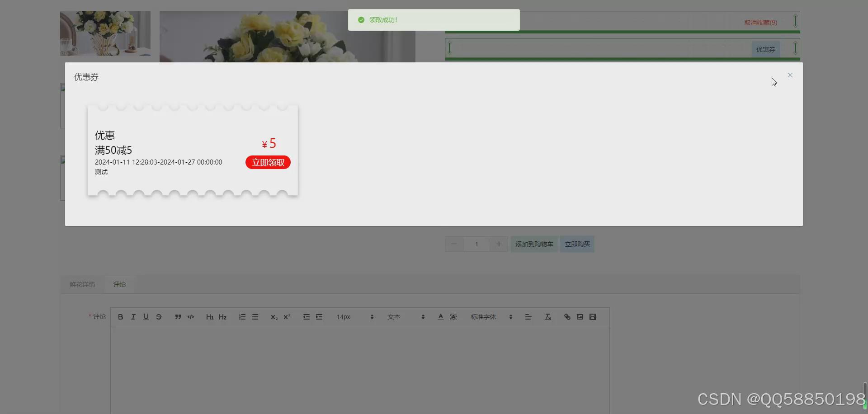Open the text color picker
This screenshot has width=868, height=414.
tap(440, 317)
